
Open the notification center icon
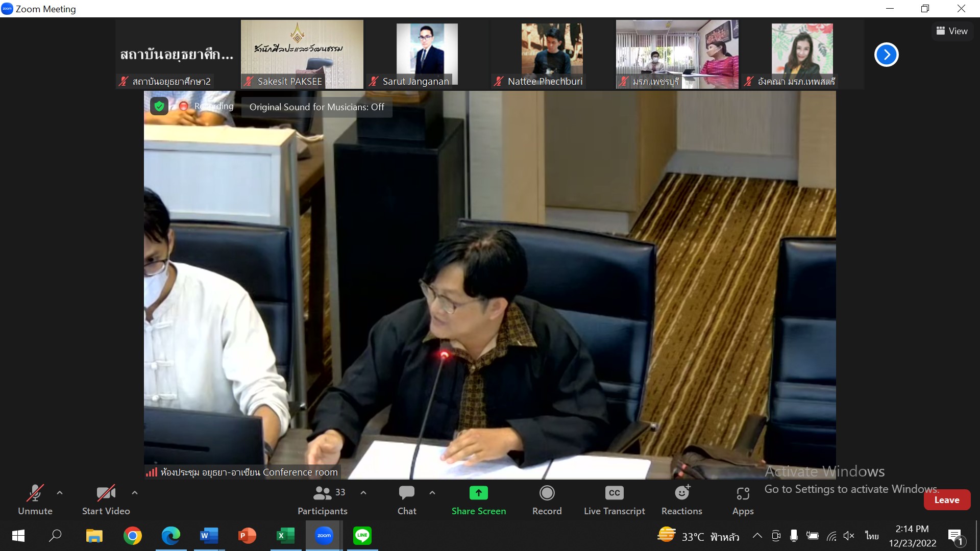pos(956,537)
